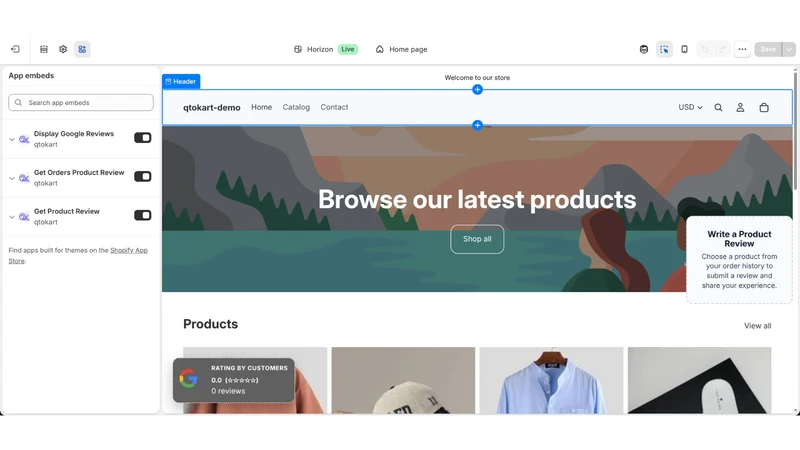The height and width of the screenshot is (450, 800).
Task: Open the blue shirt product thumbnail
Action: click(551, 380)
